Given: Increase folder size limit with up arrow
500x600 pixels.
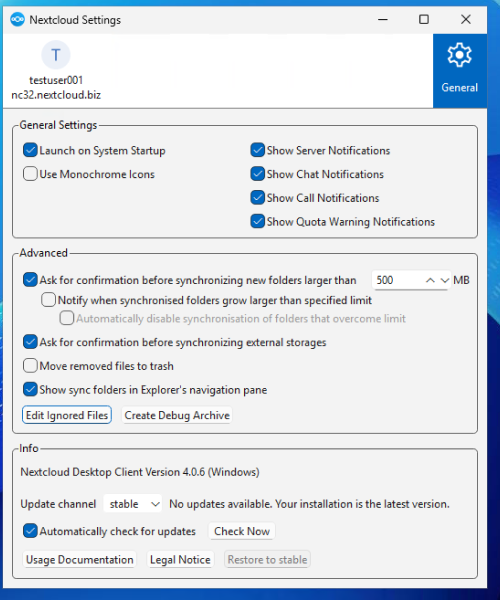Looking at the screenshot, I should point(430,280).
